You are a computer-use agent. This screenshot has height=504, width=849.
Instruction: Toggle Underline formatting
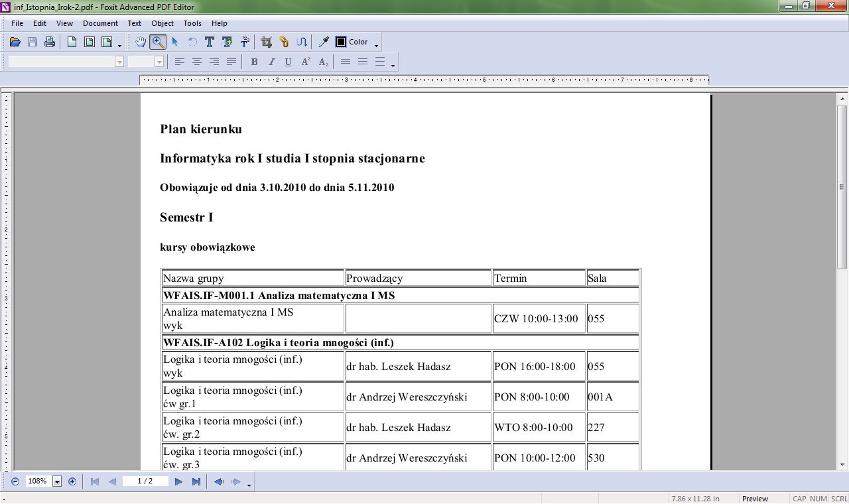click(x=289, y=62)
